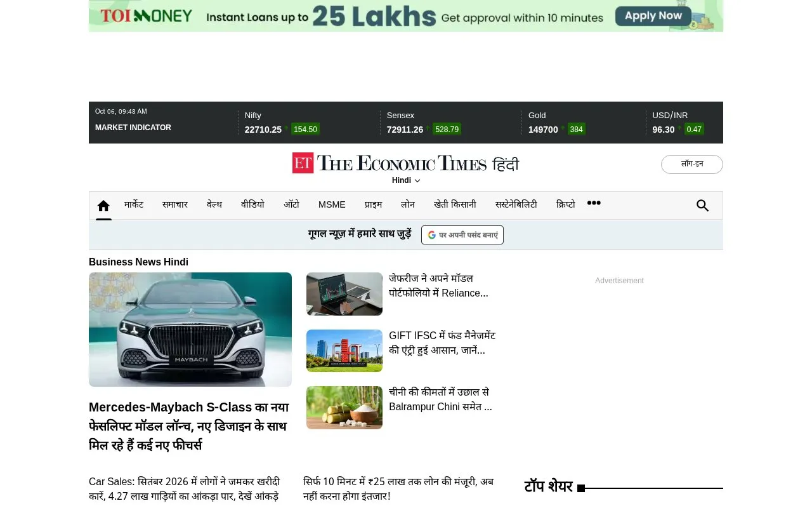Viewport: 812px width, 508px height.
Task: Open the ₹25 लाख लोन मंजूरी article
Action: (x=398, y=489)
